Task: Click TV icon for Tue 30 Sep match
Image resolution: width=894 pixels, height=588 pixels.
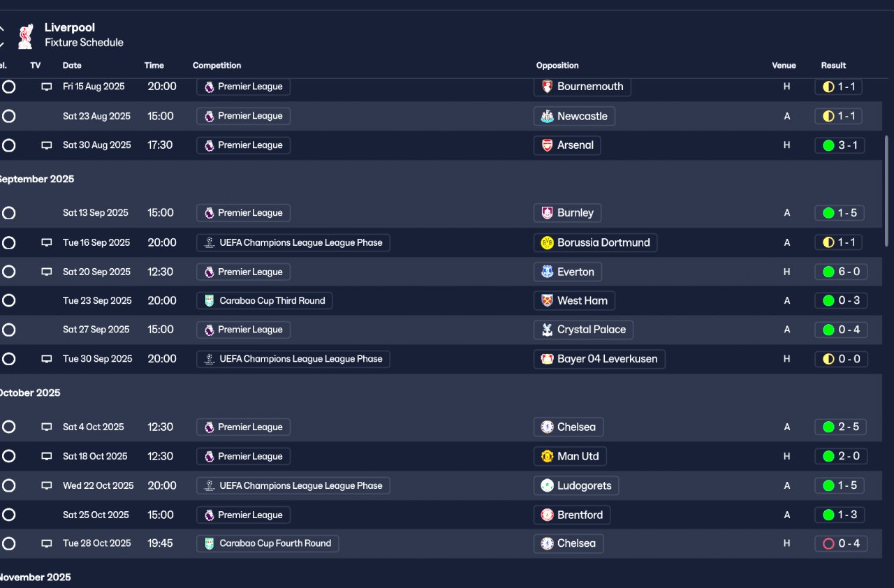Action: [x=47, y=359]
